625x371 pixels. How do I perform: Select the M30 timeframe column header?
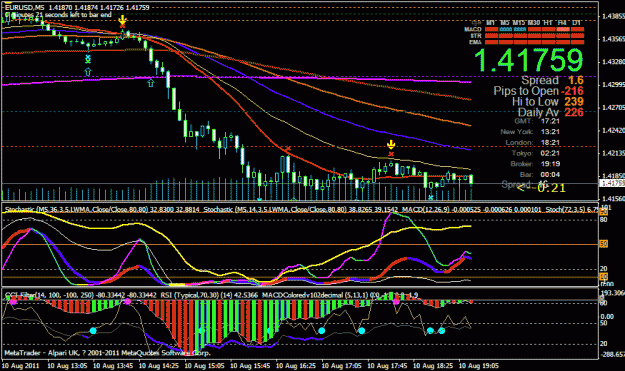coord(534,23)
